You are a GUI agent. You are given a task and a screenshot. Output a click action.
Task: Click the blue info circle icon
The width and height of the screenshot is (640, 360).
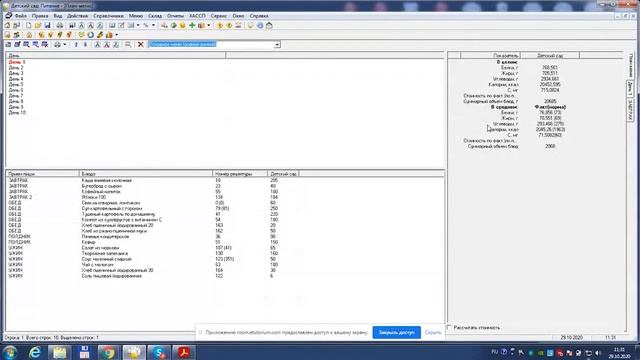pyautogui.click(x=260, y=25)
